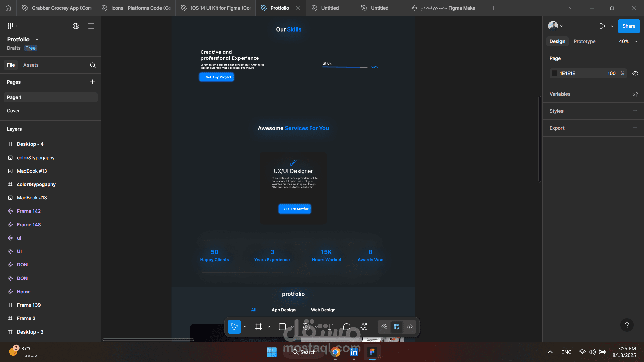Open the Move tool options chevron
644x362 pixels.
pyautogui.click(x=245, y=327)
